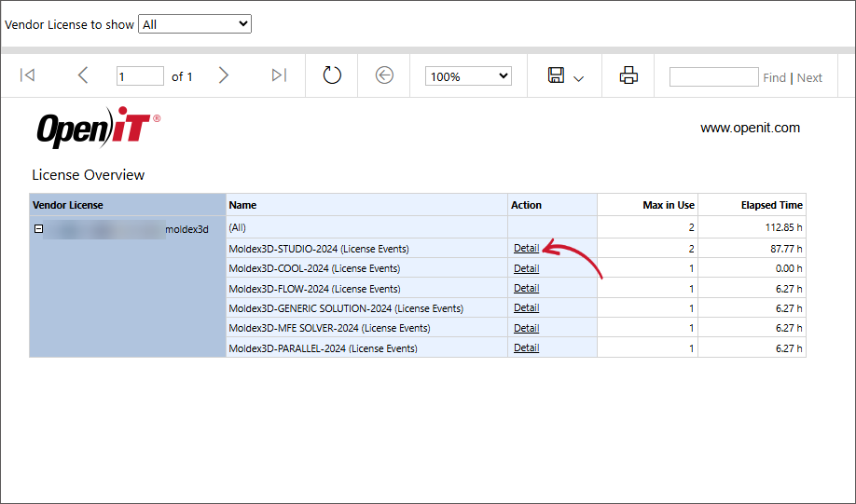Click the 112.85 h elapsed time value

point(783,227)
